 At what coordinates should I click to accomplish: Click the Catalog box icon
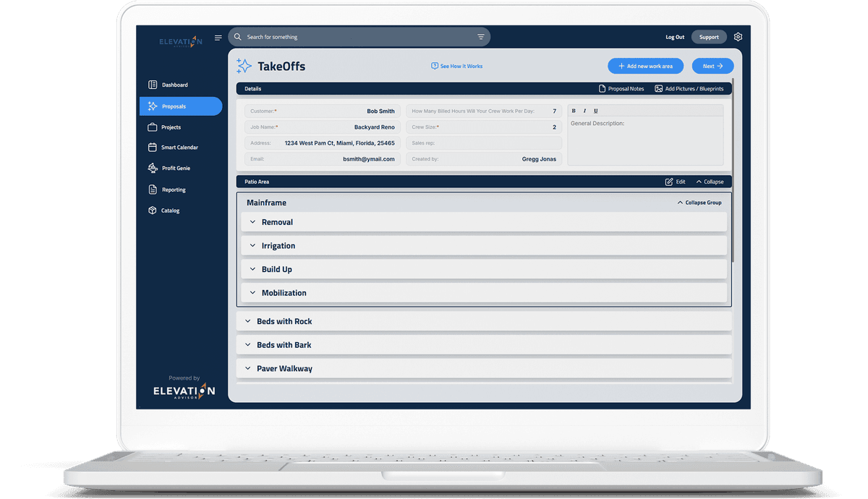[152, 210]
